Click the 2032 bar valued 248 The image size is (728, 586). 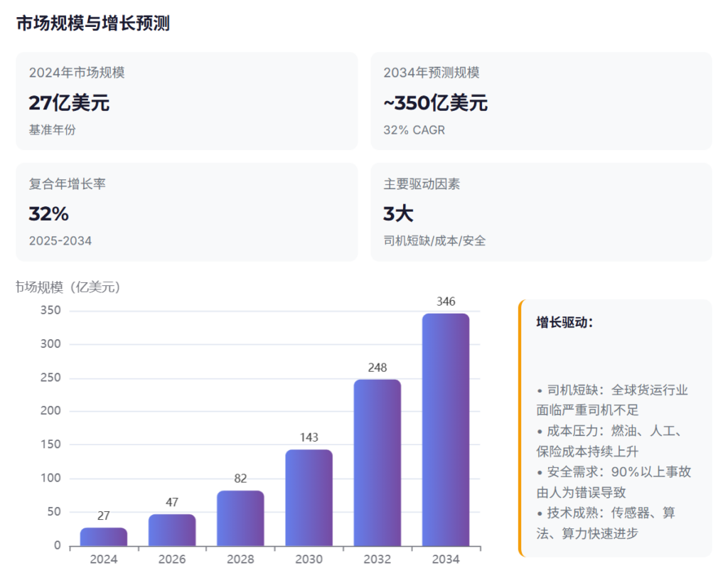(378, 462)
